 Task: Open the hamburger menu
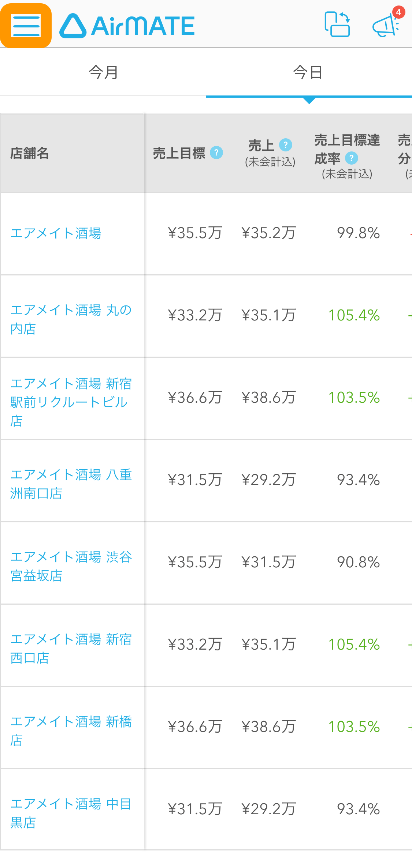click(x=26, y=26)
